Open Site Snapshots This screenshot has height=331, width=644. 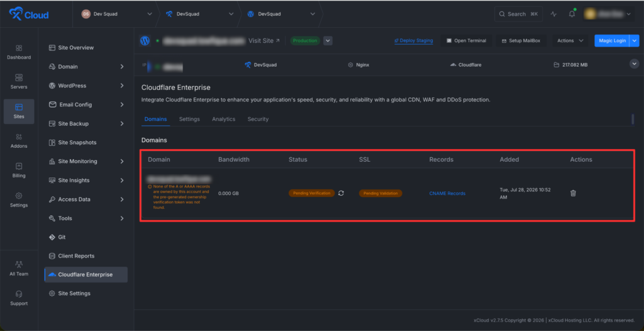[x=72, y=142]
